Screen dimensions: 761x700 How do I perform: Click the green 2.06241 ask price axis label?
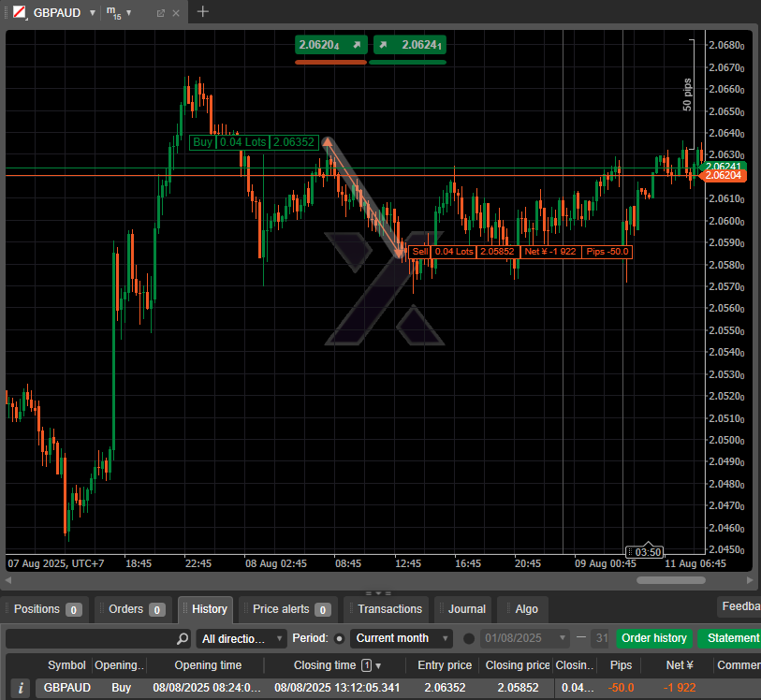[x=723, y=167]
